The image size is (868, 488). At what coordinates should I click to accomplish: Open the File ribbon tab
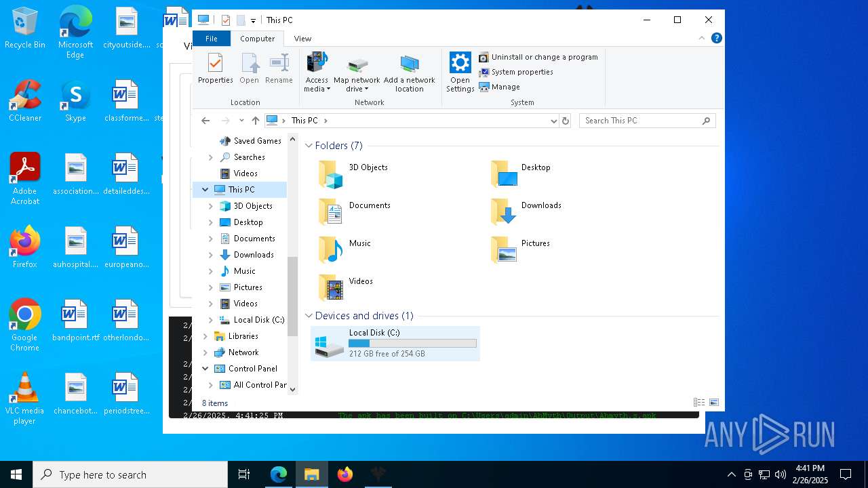click(212, 39)
